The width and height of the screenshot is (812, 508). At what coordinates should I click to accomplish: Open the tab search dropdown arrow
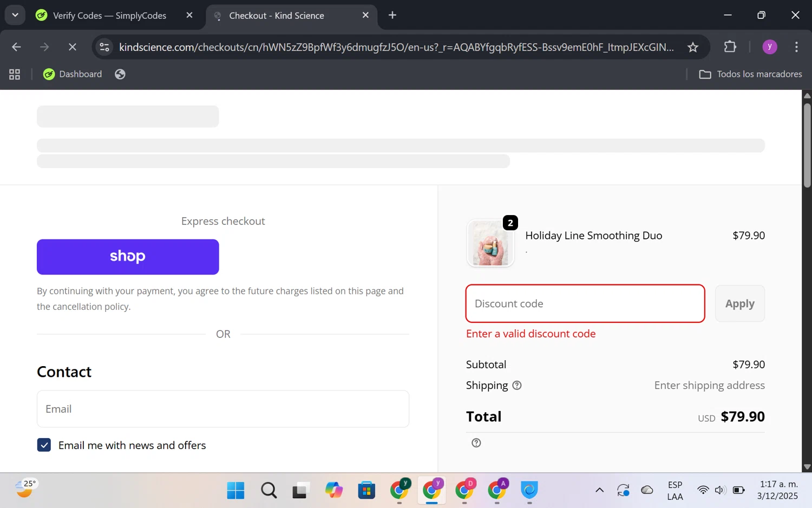coord(15,15)
